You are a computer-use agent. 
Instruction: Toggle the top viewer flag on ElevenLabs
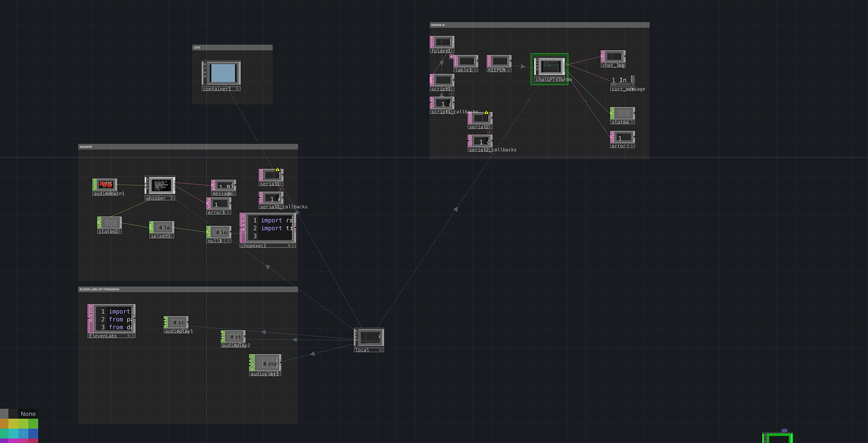point(91,306)
